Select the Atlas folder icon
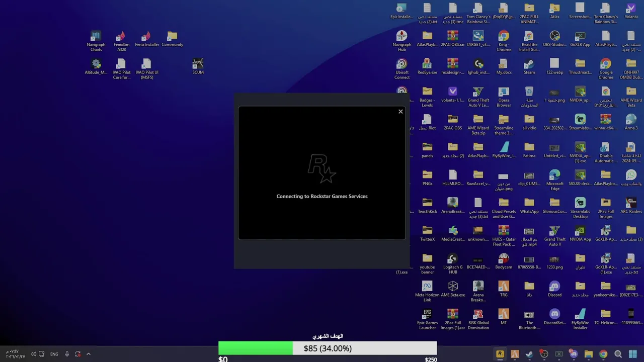The width and height of the screenshot is (644, 362). 555,11
